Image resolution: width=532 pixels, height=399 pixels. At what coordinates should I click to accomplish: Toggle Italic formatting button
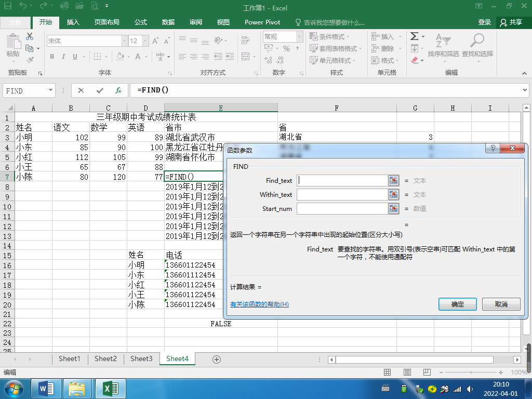coord(63,57)
